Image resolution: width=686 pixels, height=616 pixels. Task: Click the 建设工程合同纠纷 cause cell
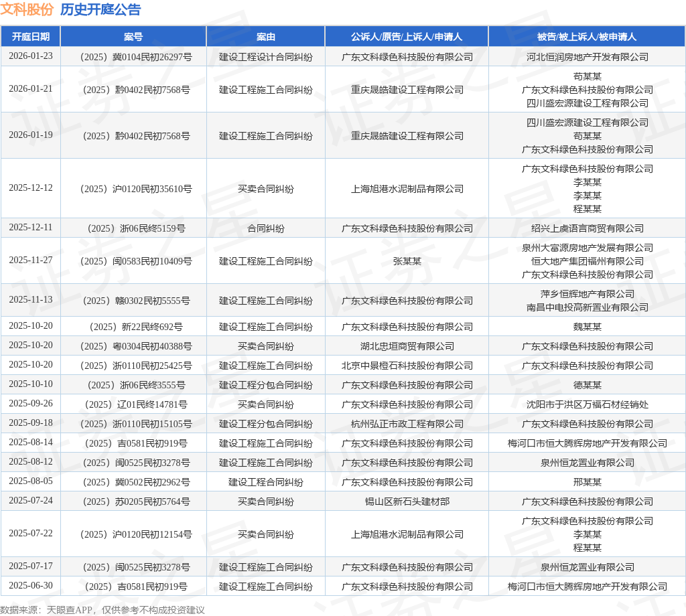click(265, 482)
